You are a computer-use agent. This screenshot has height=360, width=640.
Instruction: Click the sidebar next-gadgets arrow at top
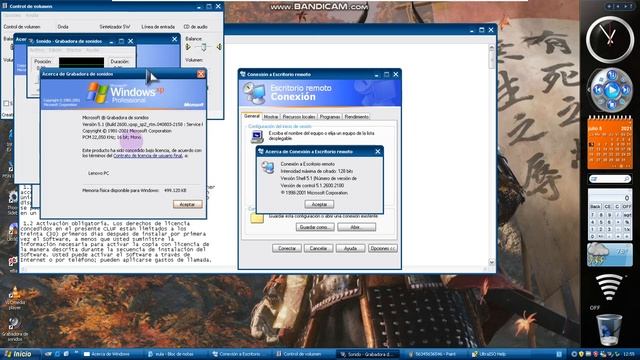pos(627,6)
